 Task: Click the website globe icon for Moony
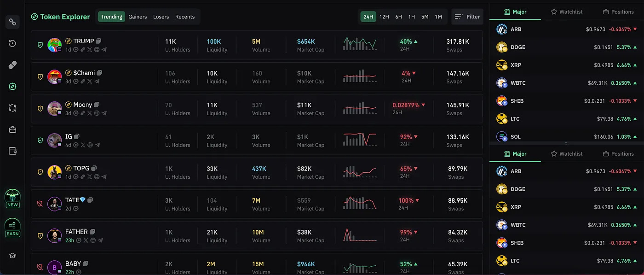(x=96, y=113)
